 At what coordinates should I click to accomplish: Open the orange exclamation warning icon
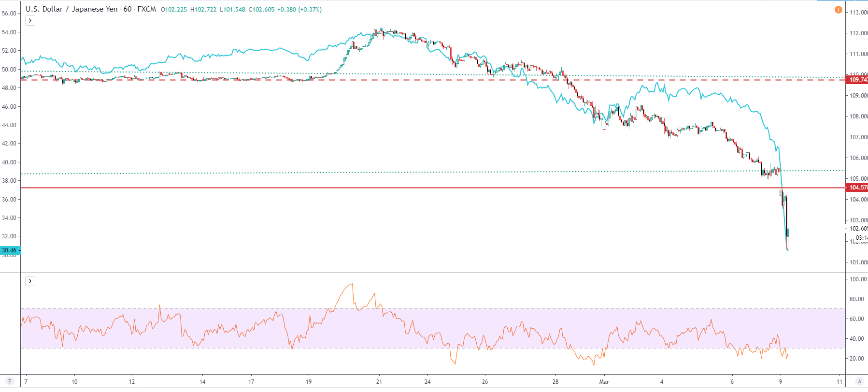(839, 10)
